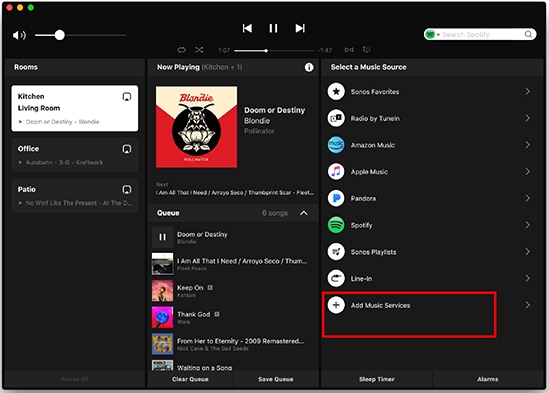Click the Apple Music label
The width and height of the screenshot is (549, 393).
[x=369, y=172]
